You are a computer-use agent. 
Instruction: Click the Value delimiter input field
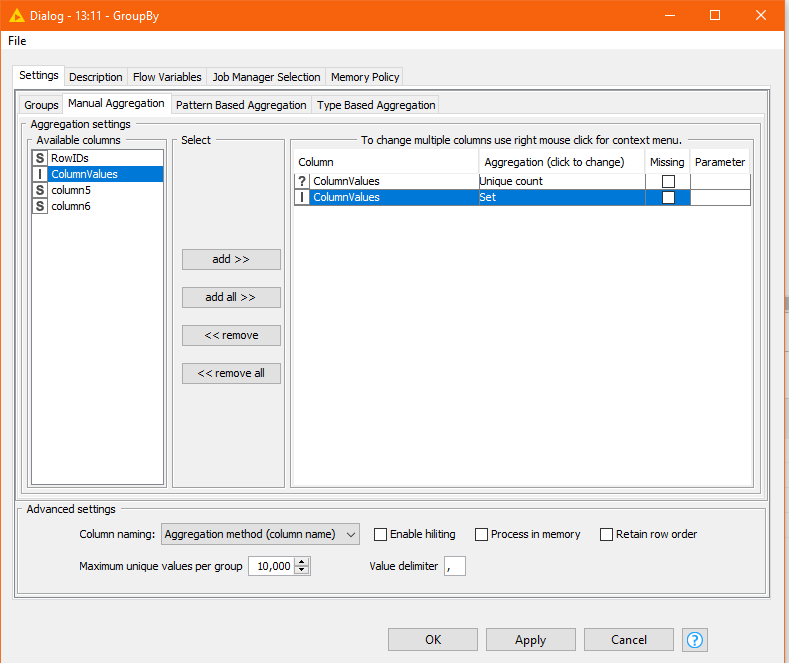(x=454, y=566)
